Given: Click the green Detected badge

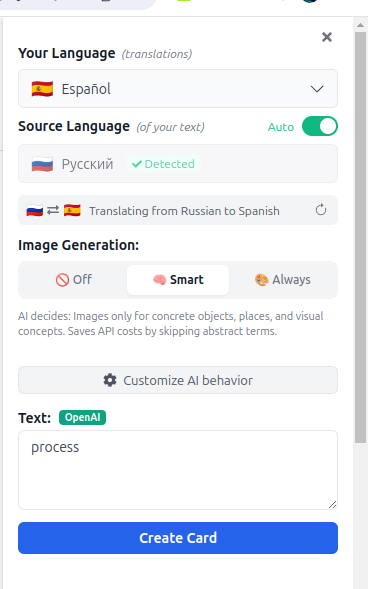Looking at the screenshot, I should click(x=163, y=164).
